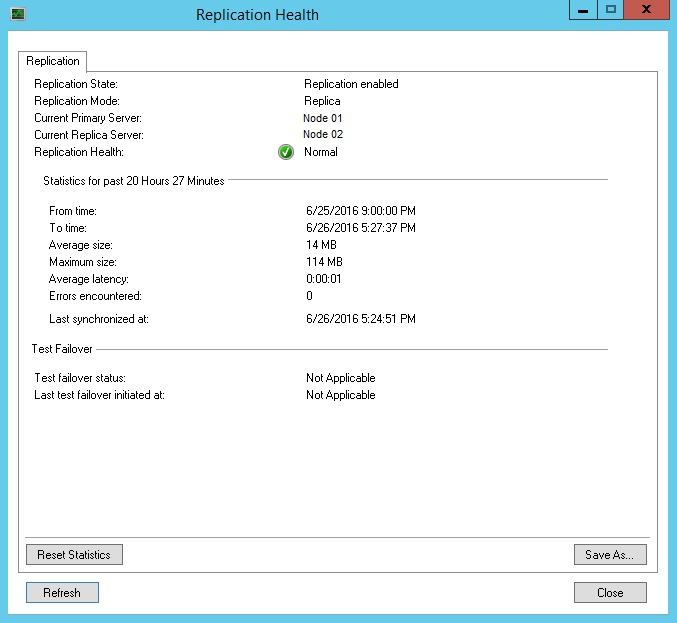This screenshot has width=677, height=623.
Task: Click the Close button at bottom
Action: point(610,592)
